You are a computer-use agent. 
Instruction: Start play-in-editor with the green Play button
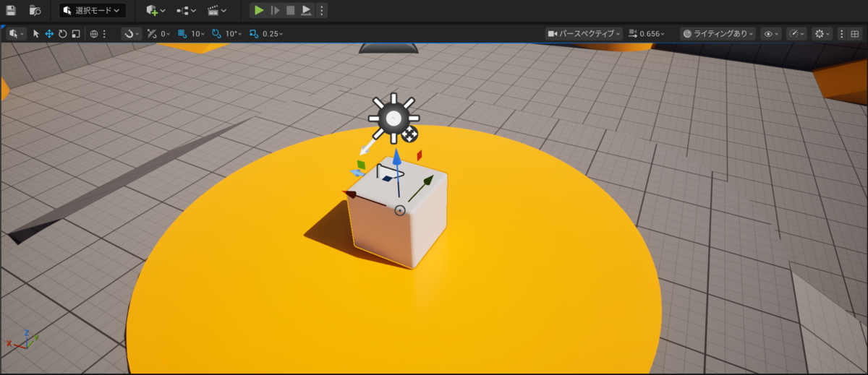click(259, 10)
